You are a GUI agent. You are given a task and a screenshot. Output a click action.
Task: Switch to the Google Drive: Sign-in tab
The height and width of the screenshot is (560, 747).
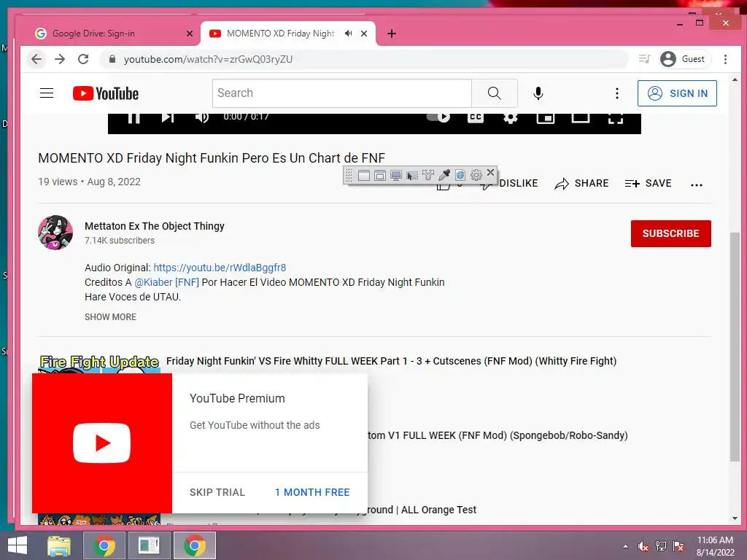click(x=111, y=34)
